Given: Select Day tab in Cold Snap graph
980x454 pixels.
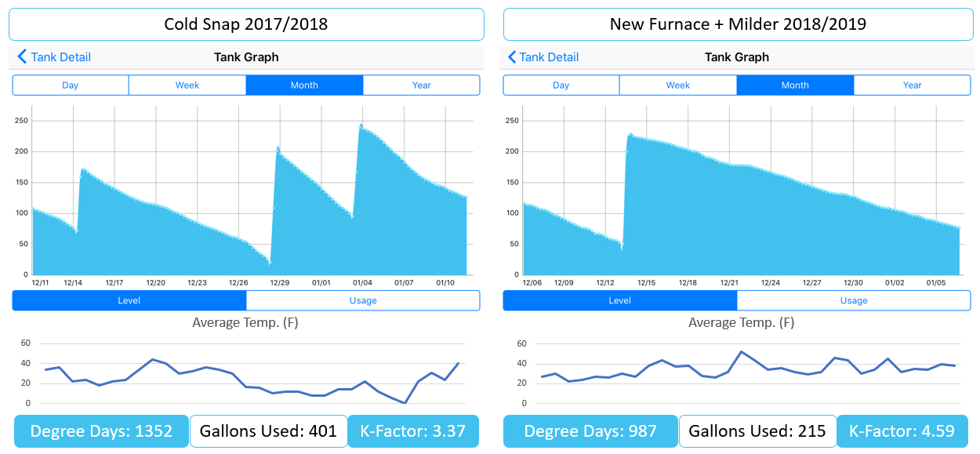Looking at the screenshot, I should click(x=71, y=85).
